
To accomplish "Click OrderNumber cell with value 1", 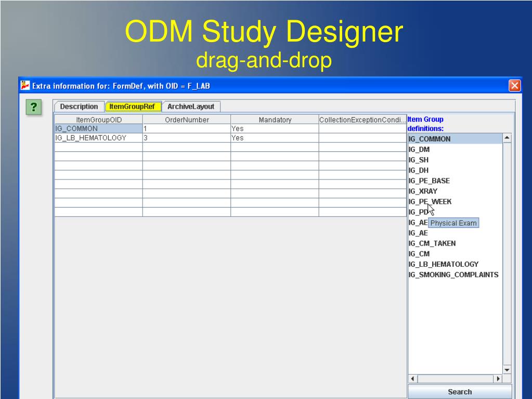I will click(x=187, y=128).
